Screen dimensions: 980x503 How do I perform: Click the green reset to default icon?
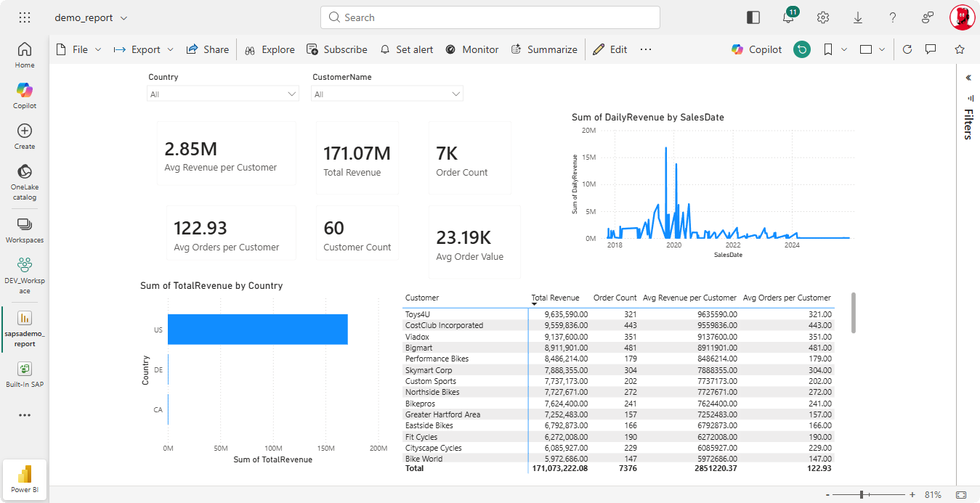pos(802,49)
